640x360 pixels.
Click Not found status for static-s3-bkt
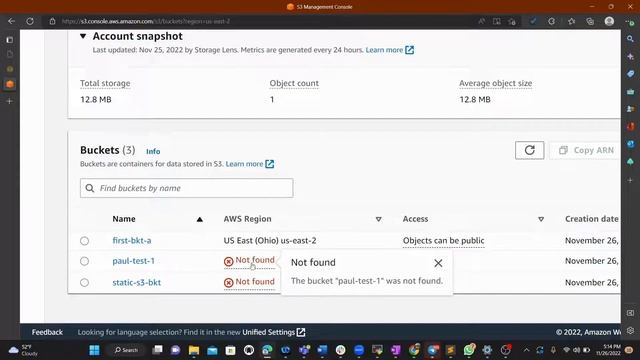pos(249,282)
